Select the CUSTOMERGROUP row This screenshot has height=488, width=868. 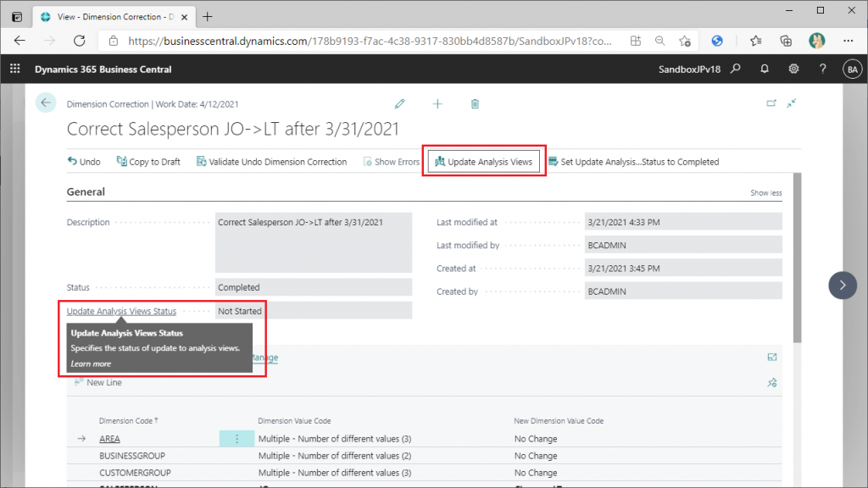click(x=424, y=473)
